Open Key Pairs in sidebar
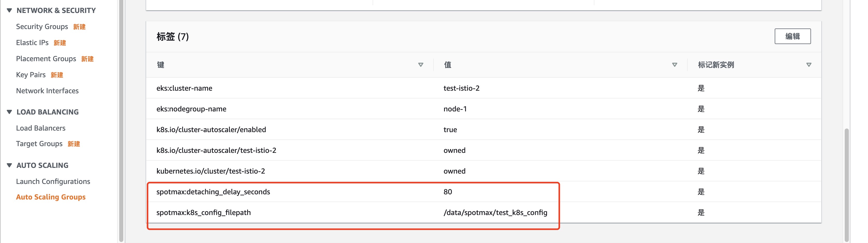The width and height of the screenshot is (868, 243). point(31,75)
